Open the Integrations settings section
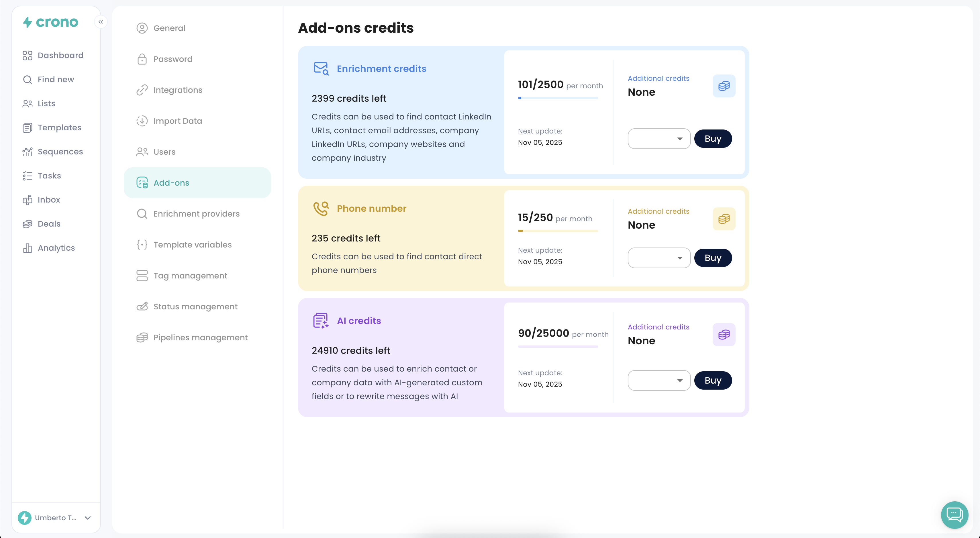980x538 pixels. 178,90
